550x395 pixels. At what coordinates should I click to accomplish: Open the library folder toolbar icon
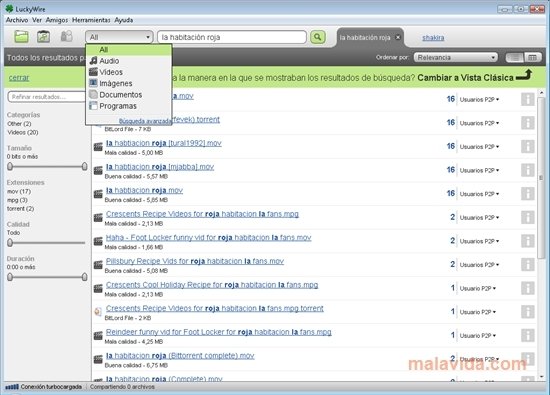click(21, 37)
